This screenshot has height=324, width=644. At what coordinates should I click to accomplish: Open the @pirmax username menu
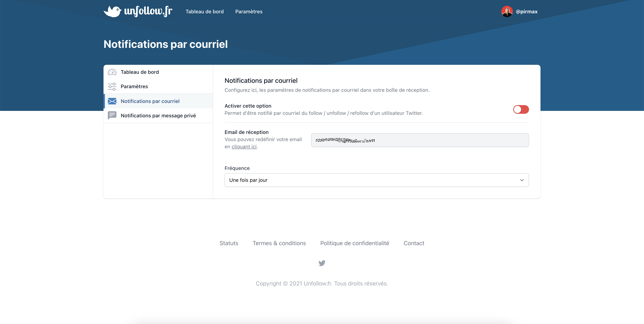pos(526,12)
